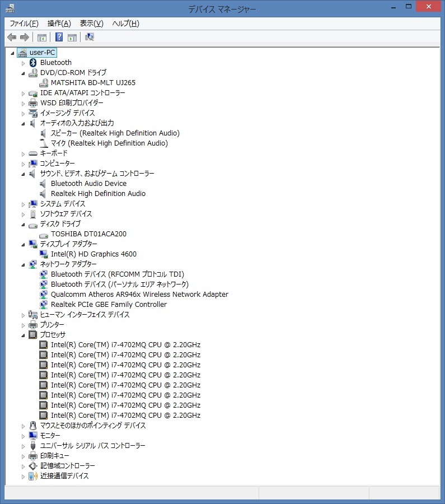Open the 表示(V) menu

point(92,24)
